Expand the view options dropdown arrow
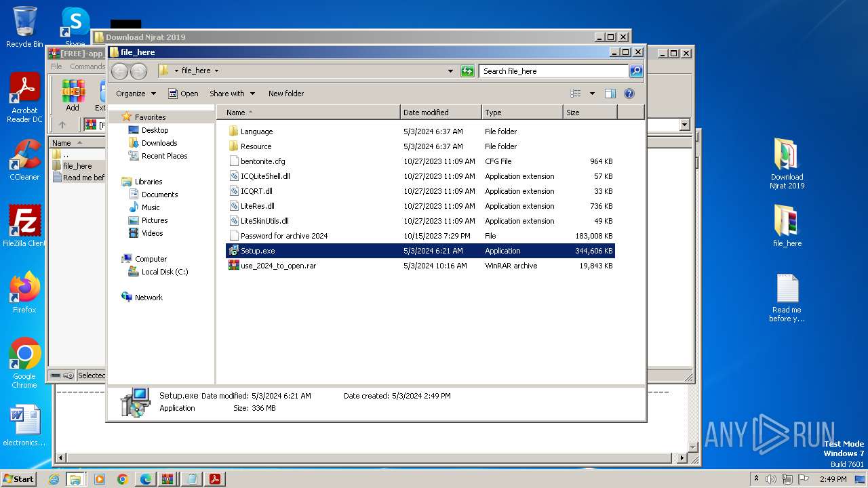868x488 pixels. pos(592,94)
